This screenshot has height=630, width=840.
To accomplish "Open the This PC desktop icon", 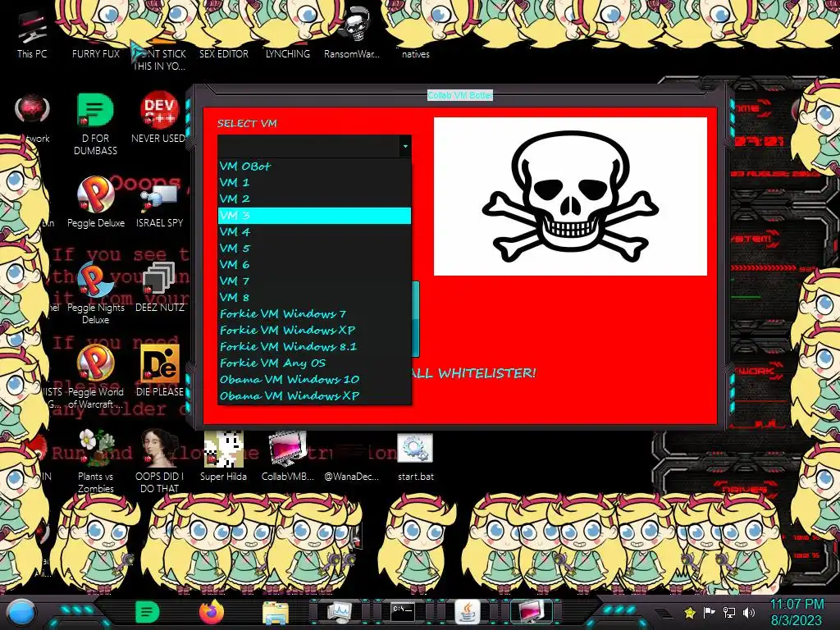I will click(32, 34).
